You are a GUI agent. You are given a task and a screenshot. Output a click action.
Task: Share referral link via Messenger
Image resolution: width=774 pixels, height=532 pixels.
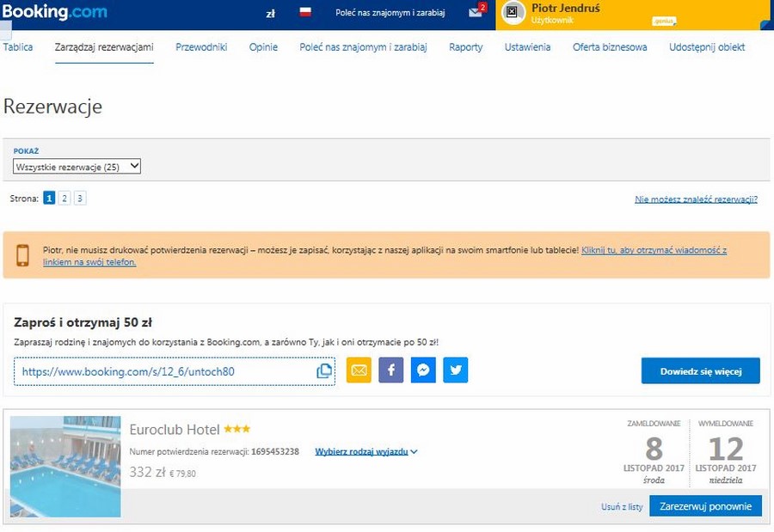(423, 370)
